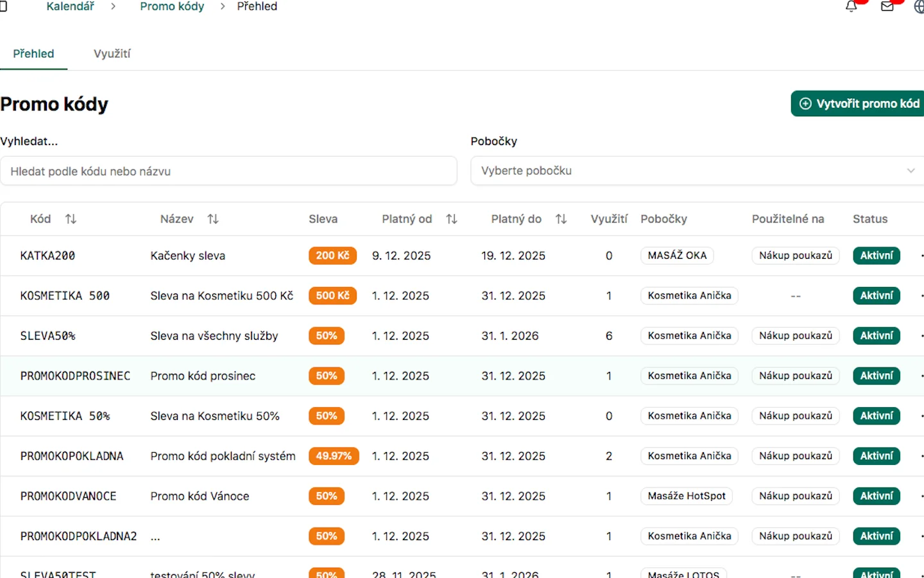Sort table by Název column arrows
The height and width of the screenshot is (578, 924).
[x=213, y=219]
